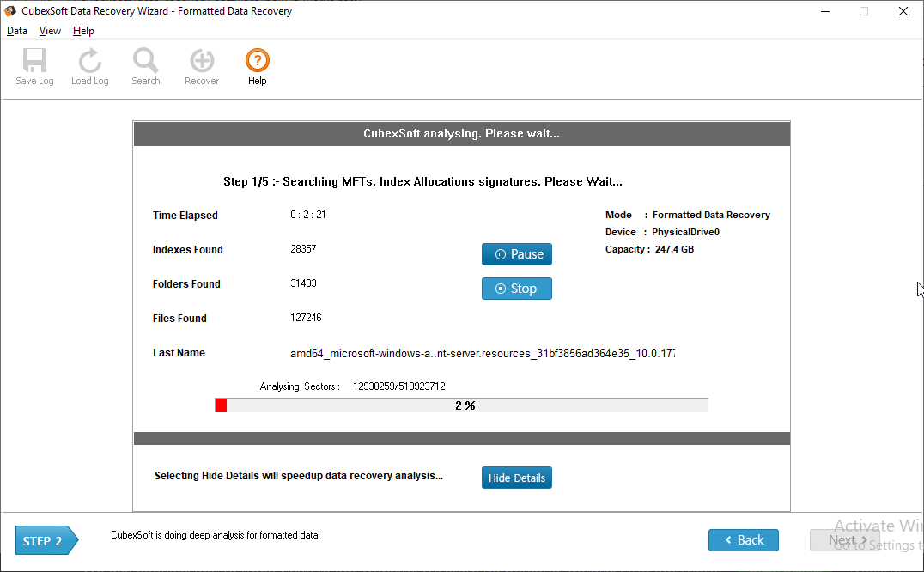The height and width of the screenshot is (572, 924).
Task: Click the greyed-out Next button
Action: [844, 540]
